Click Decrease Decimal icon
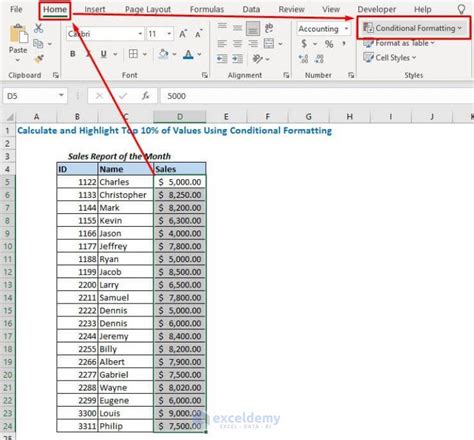 click(319, 59)
